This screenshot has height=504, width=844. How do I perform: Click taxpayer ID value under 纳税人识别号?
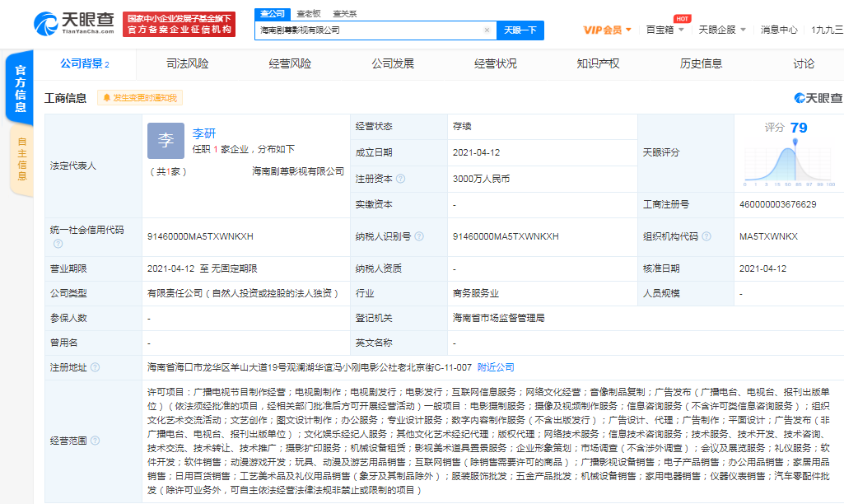[x=506, y=236]
